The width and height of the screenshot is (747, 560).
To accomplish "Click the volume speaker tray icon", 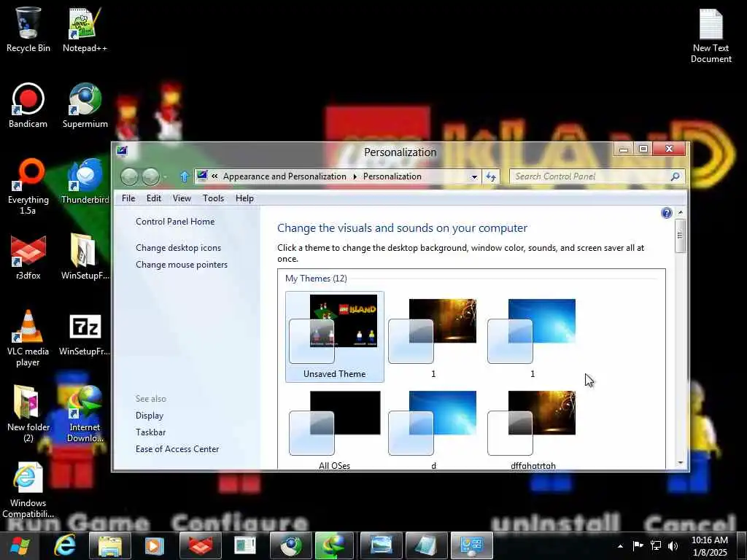I will click(673, 545).
